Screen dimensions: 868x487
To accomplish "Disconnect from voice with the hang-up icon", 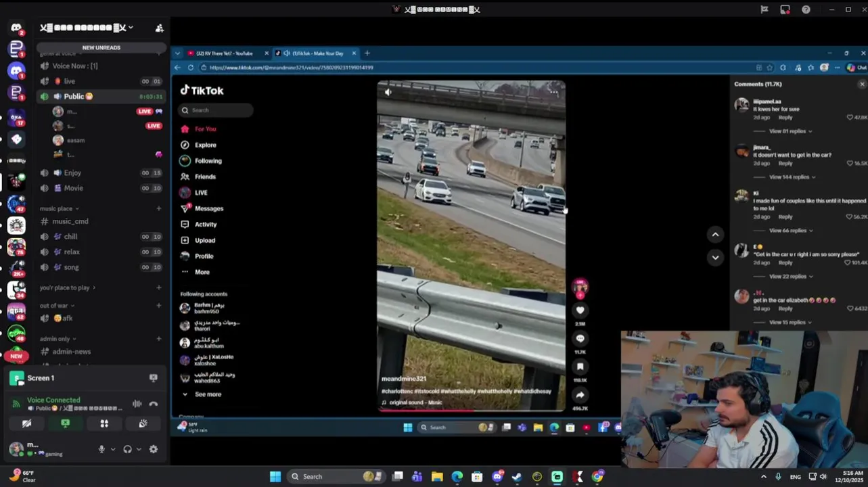I will (154, 404).
